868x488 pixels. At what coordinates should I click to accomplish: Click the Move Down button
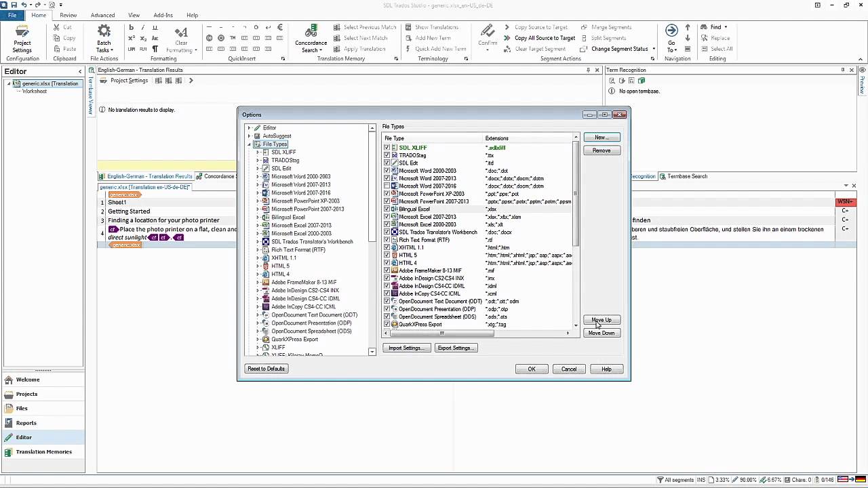coord(601,333)
